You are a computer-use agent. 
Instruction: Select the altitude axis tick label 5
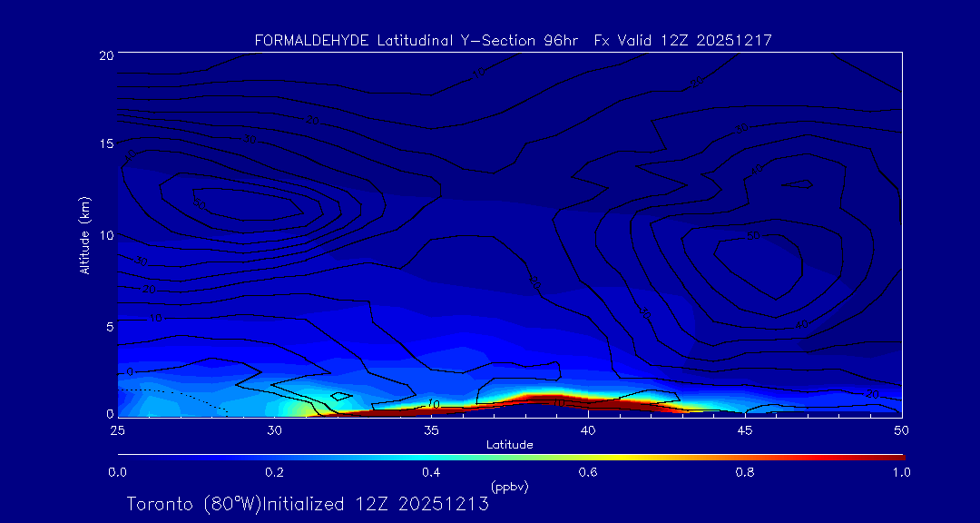[x=109, y=326]
